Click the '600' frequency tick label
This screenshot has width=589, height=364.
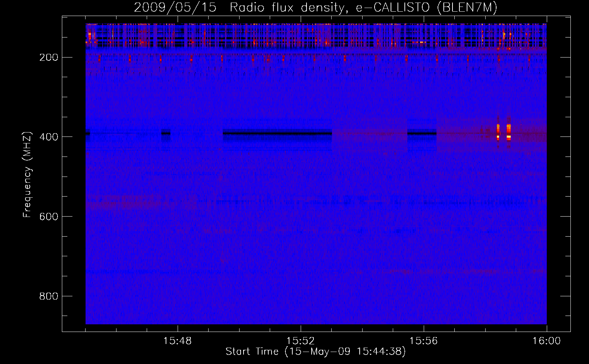[x=49, y=217]
